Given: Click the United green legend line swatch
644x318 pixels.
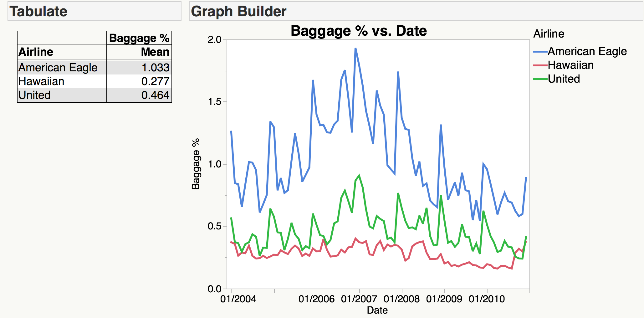Looking at the screenshot, I should [540, 79].
